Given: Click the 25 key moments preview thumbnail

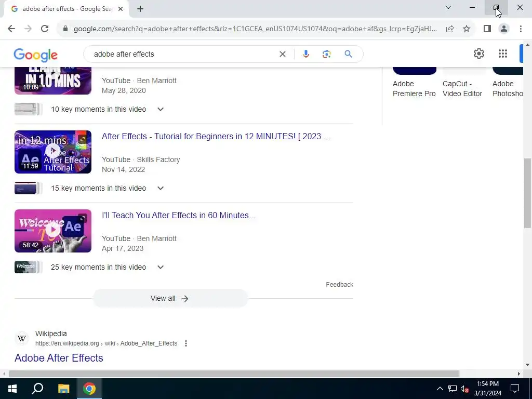Looking at the screenshot, I should pyautogui.click(x=28, y=268).
